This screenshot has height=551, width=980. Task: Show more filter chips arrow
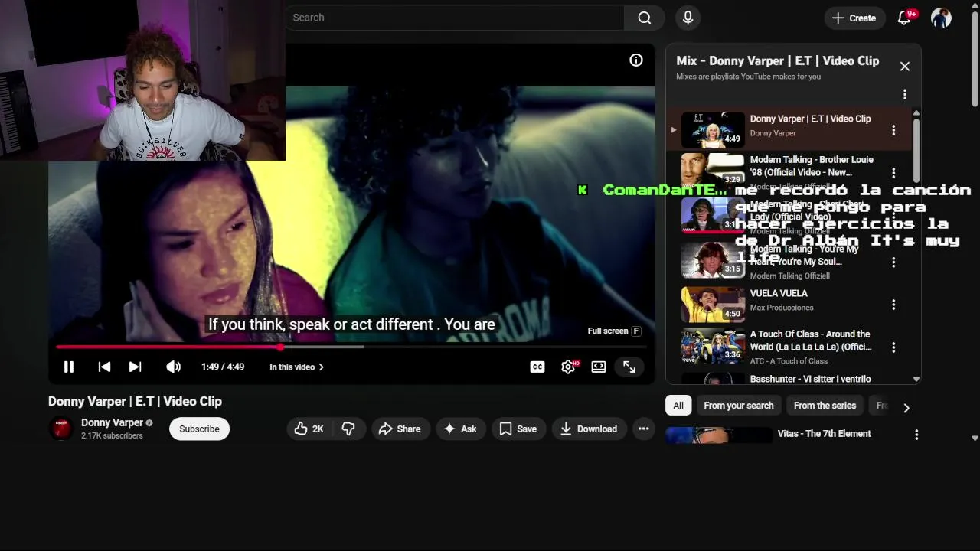pos(906,408)
